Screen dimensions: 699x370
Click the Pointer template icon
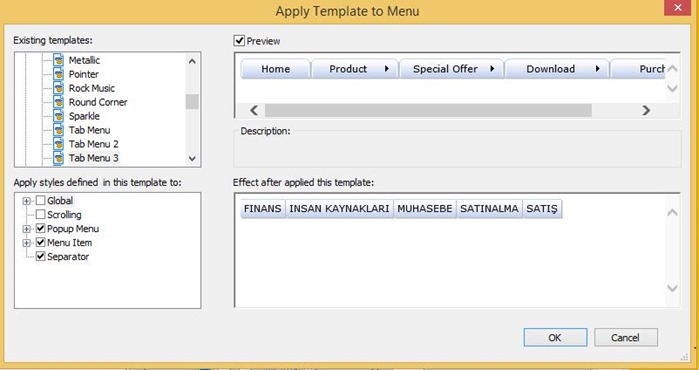click(58, 74)
